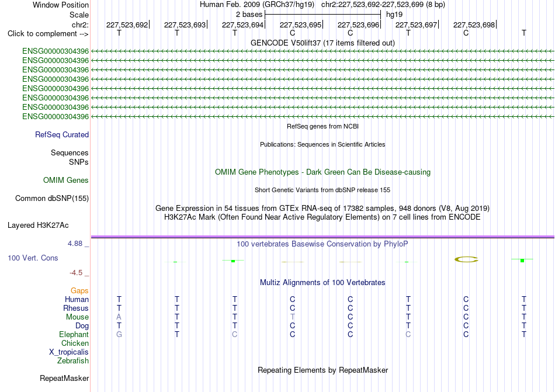Click the 'Rhesus' species label

point(76,308)
